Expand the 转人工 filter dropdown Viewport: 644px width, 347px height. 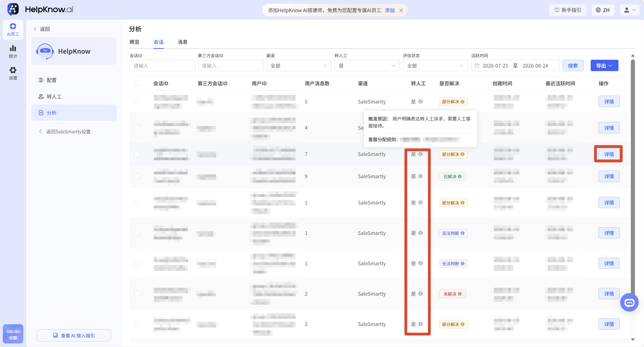pyautogui.click(x=367, y=66)
